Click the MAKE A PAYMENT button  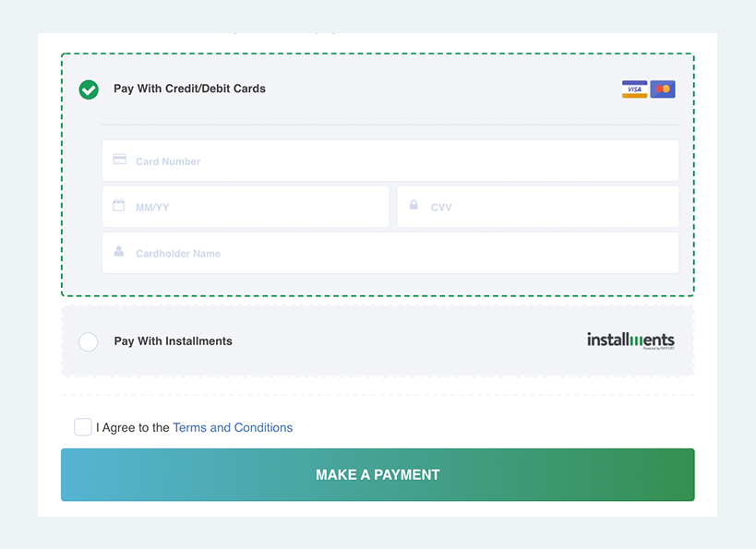(x=378, y=475)
